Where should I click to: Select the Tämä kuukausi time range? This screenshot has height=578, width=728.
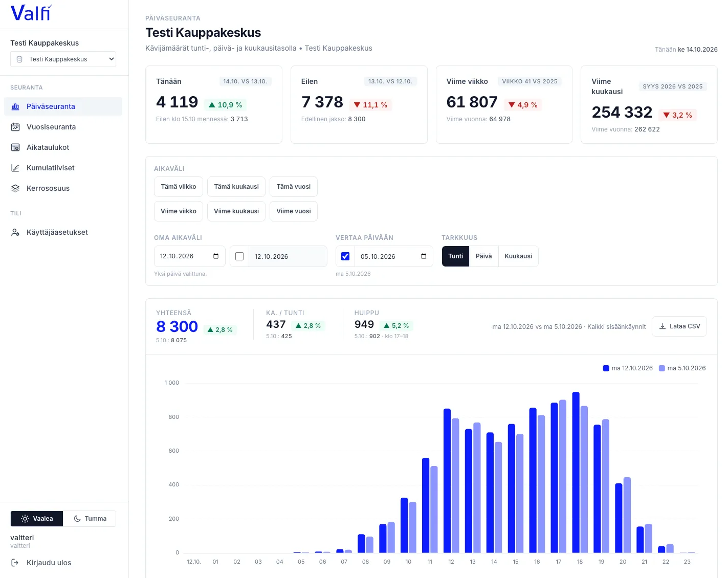coord(236,187)
